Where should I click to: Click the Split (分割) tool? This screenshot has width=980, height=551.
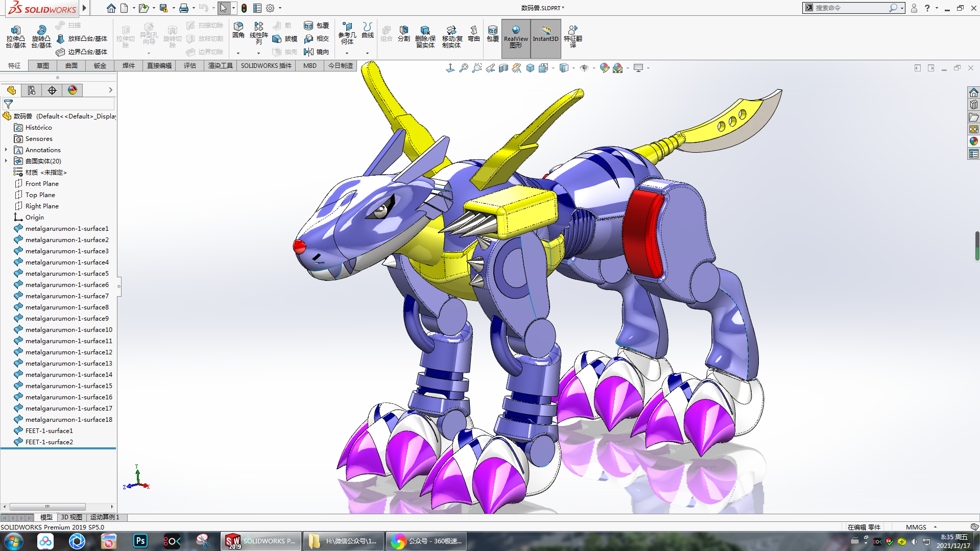(x=403, y=34)
